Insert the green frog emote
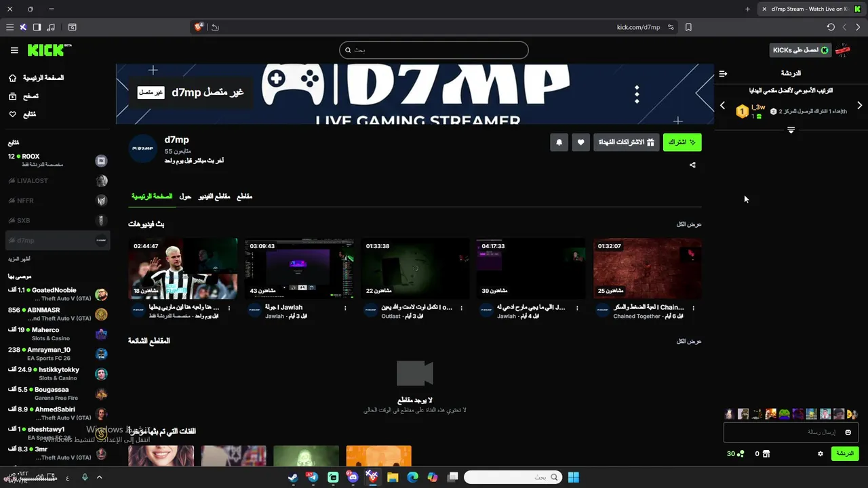The width and height of the screenshot is (868, 488). (784, 413)
